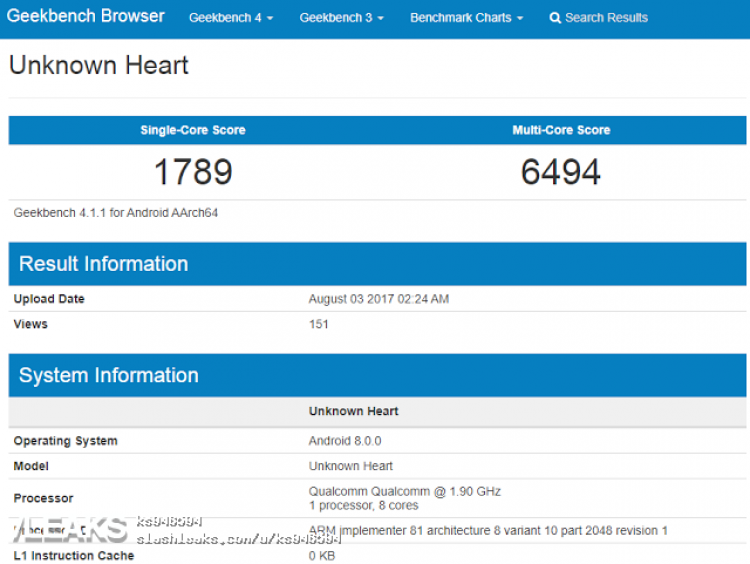
Task: Click the Single-Core Score header
Action: point(193,130)
